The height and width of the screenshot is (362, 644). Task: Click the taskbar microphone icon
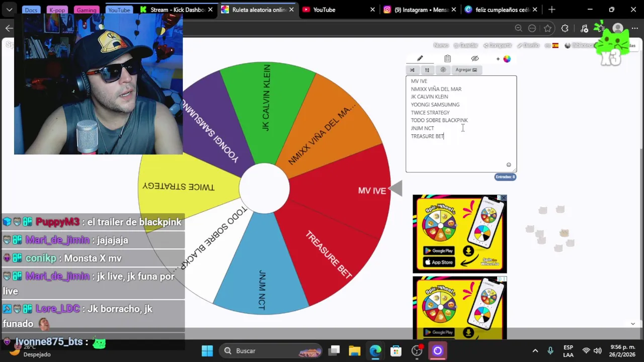point(550,350)
